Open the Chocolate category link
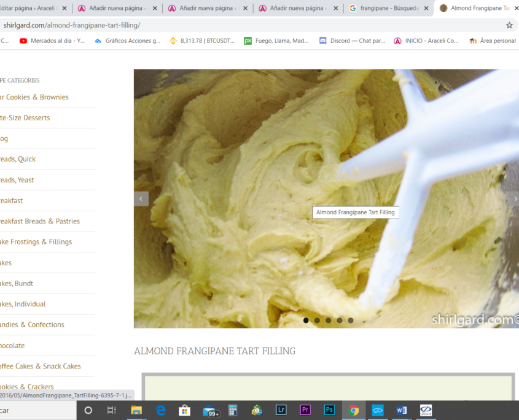This screenshot has height=420, width=519. click(x=12, y=346)
